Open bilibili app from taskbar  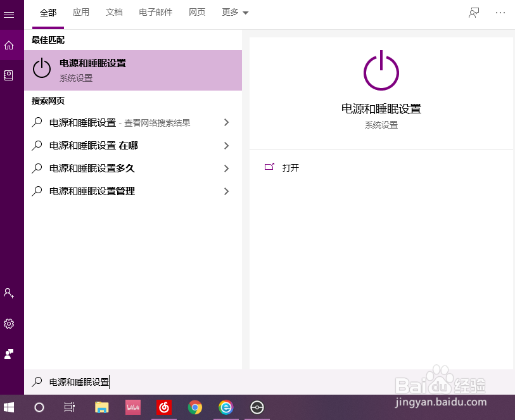click(x=133, y=407)
